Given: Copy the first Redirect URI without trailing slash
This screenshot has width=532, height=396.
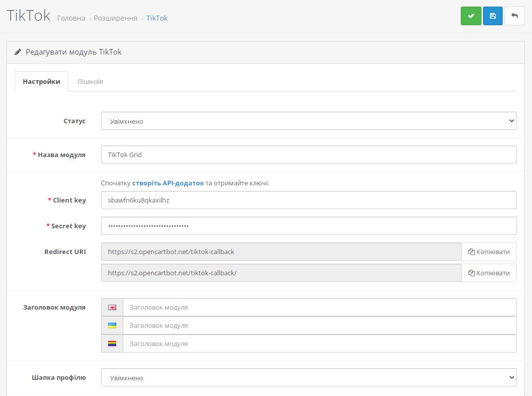Looking at the screenshot, I should (x=489, y=252).
